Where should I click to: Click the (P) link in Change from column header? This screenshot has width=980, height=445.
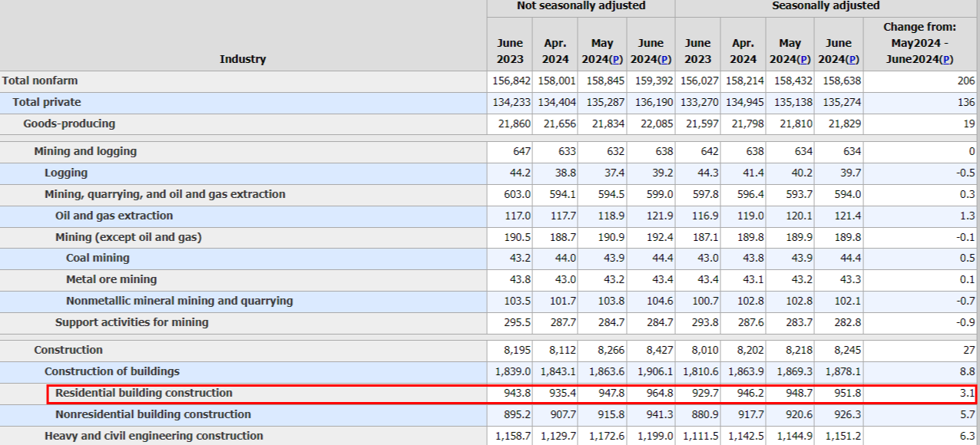[x=946, y=59]
